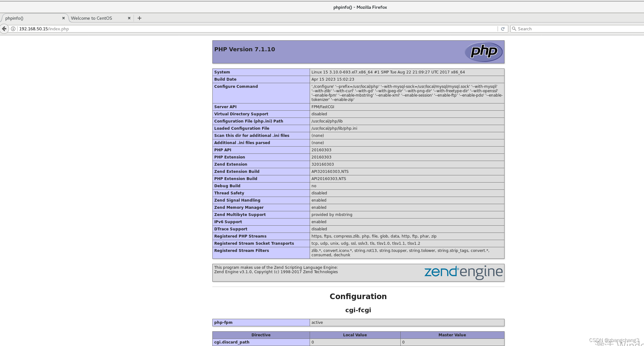This screenshot has height=346, width=644.
Task: Close the Welcome to CentOS tab
Action: coord(129,18)
